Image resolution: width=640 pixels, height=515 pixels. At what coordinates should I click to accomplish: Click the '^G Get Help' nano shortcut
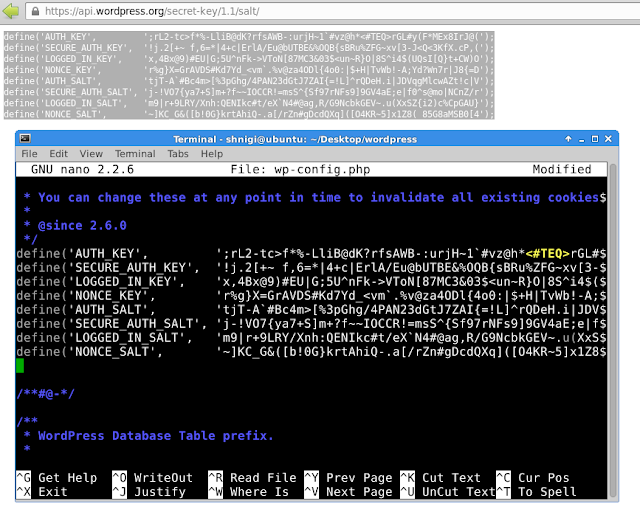(x=57, y=478)
